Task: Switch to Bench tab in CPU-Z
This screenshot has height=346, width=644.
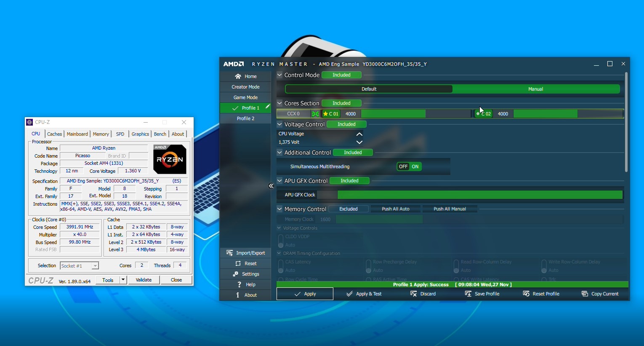Action: coord(160,134)
